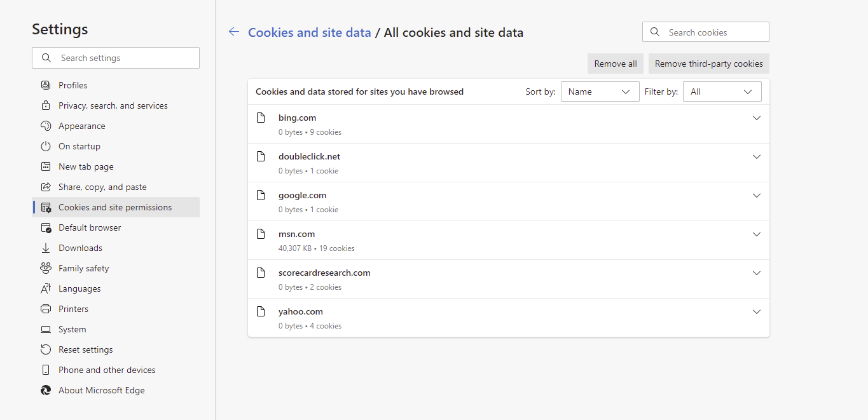Open Languages settings section
The height and width of the screenshot is (420, 868).
[79, 288]
